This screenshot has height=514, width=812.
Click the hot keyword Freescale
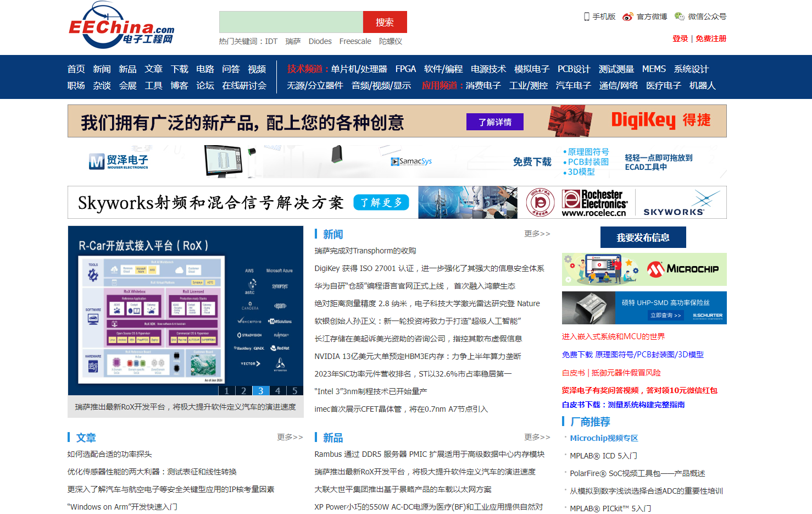pyautogui.click(x=355, y=41)
